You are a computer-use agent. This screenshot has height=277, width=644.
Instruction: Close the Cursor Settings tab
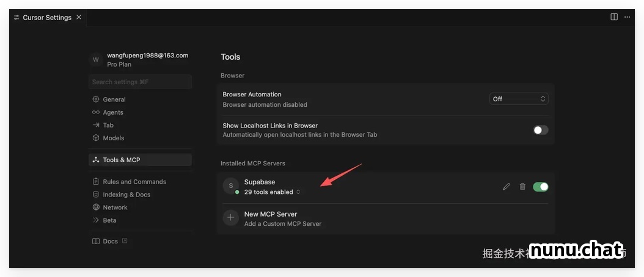pos(79,17)
